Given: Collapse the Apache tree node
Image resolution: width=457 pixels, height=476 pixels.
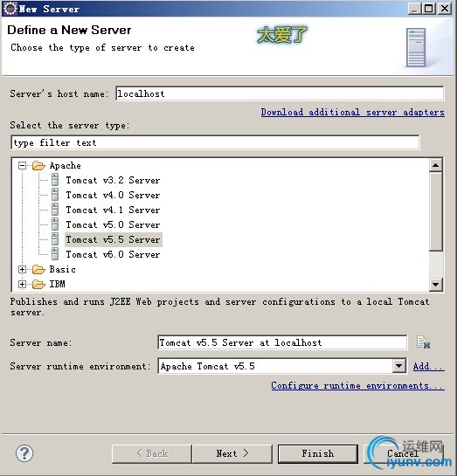Looking at the screenshot, I should pos(22,165).
